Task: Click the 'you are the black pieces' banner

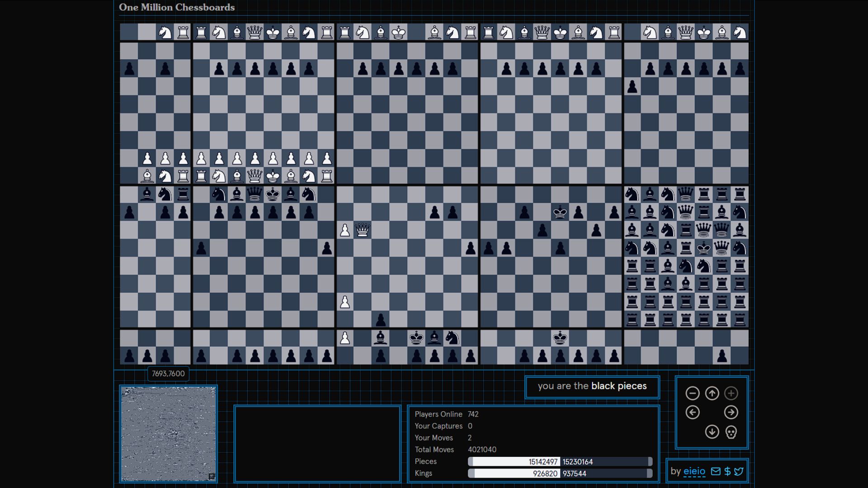Action: [x=592, y=386]
